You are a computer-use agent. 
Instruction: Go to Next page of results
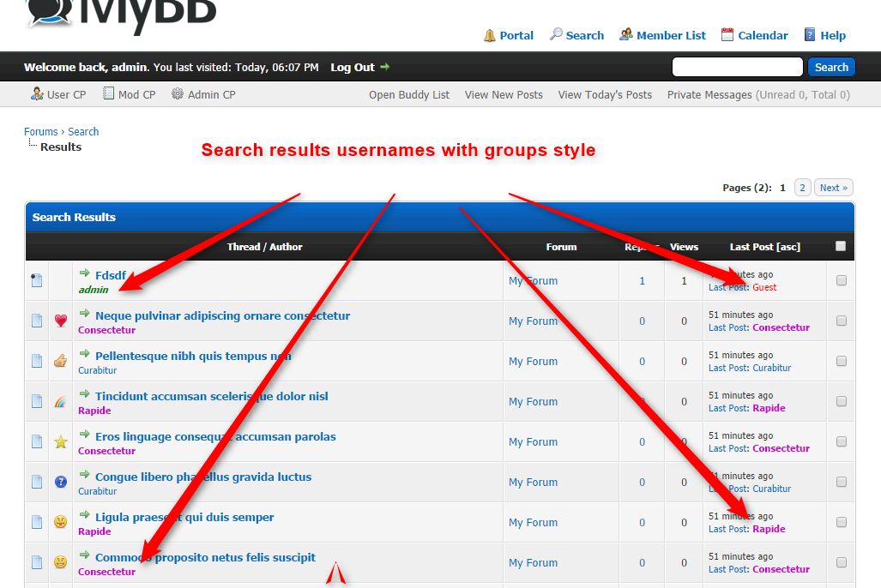833,188
